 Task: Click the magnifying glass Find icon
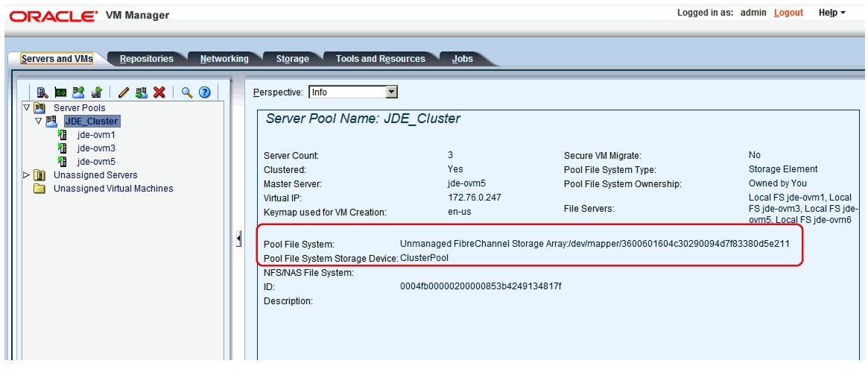(x=187, y=92)
